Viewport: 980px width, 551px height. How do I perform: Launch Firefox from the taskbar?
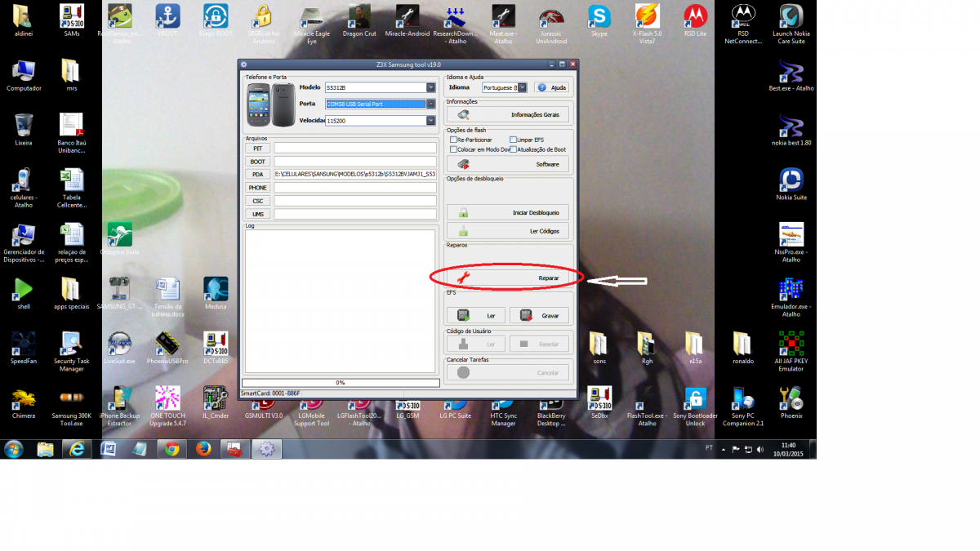203,449
